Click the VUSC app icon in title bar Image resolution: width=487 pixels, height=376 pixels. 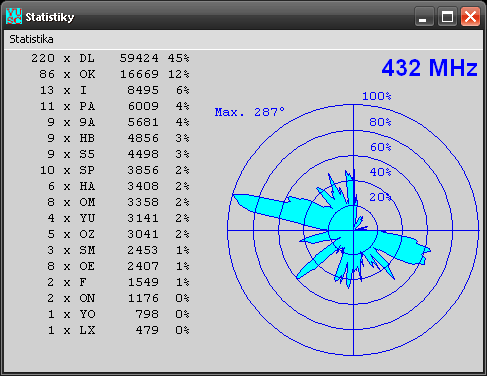point(14,16)
